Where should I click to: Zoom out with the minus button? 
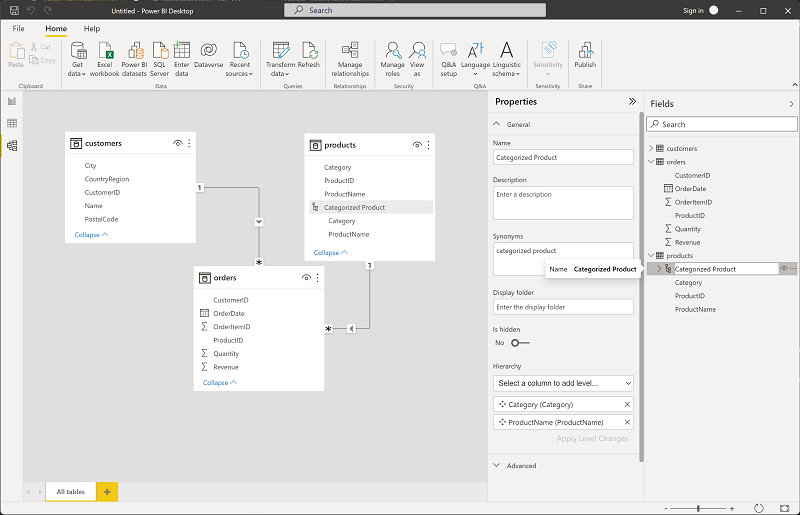(666, 508)
